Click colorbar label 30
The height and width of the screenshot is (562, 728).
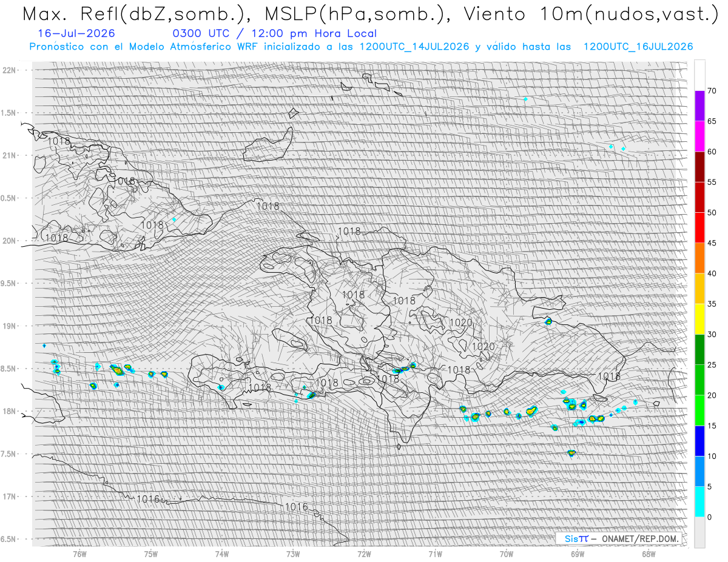click(x=712, y=334)
